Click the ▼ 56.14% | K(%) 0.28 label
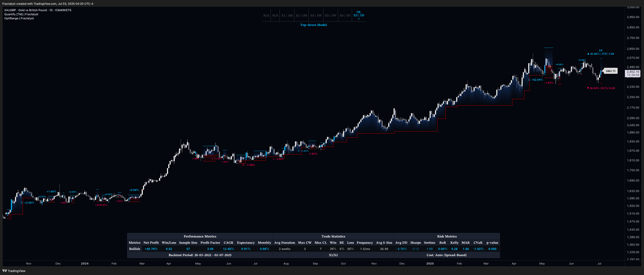Screen dimensions: 644x275 click(x=601, y=88)
